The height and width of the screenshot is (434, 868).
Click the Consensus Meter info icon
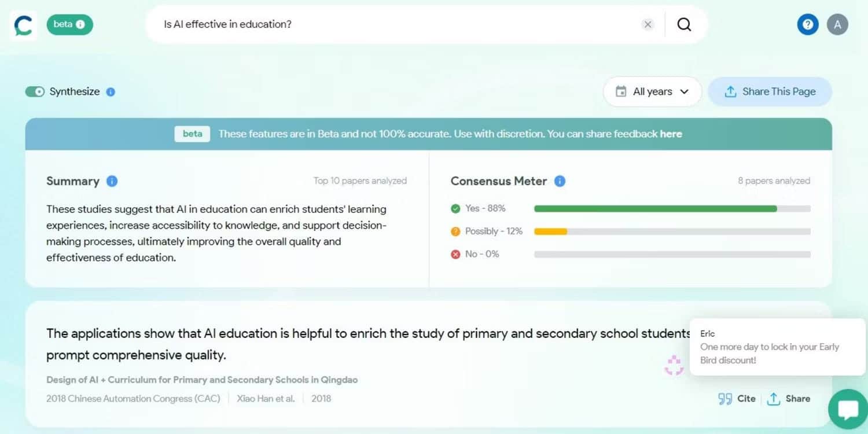coord(560,181)
